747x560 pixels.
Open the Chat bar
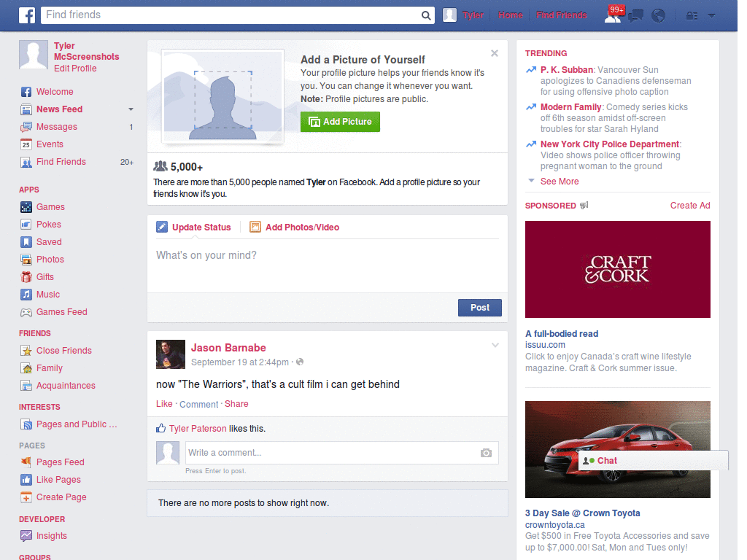(653, 461)
